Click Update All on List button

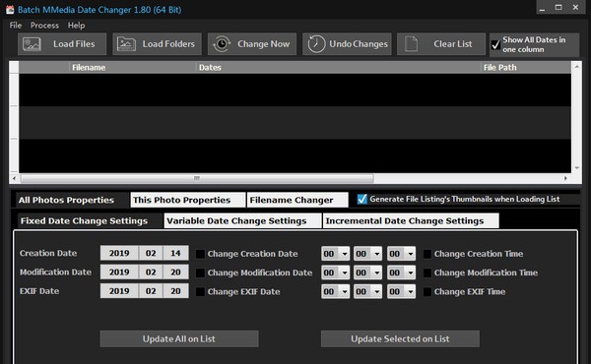[x=179, y=338]
